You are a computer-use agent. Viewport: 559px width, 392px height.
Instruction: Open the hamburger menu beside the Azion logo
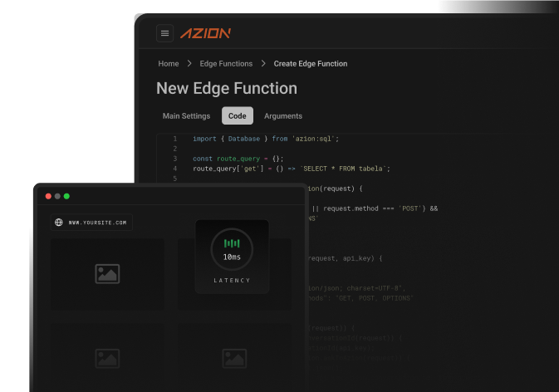click(165, 33)
